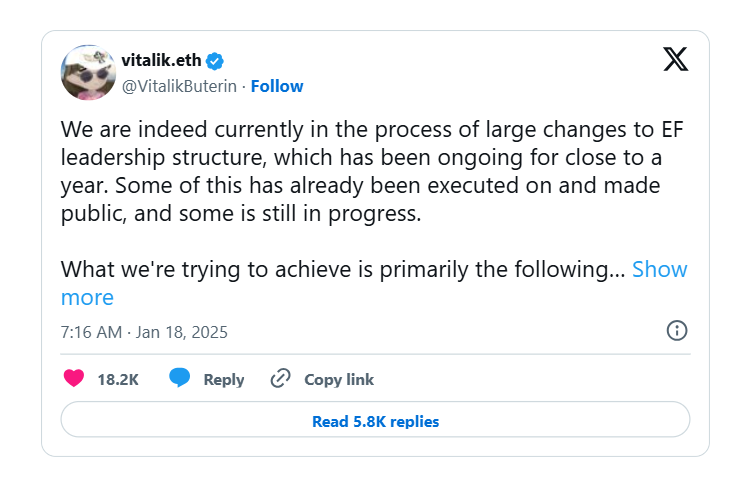Click the X logo icon

click(676, 59)
